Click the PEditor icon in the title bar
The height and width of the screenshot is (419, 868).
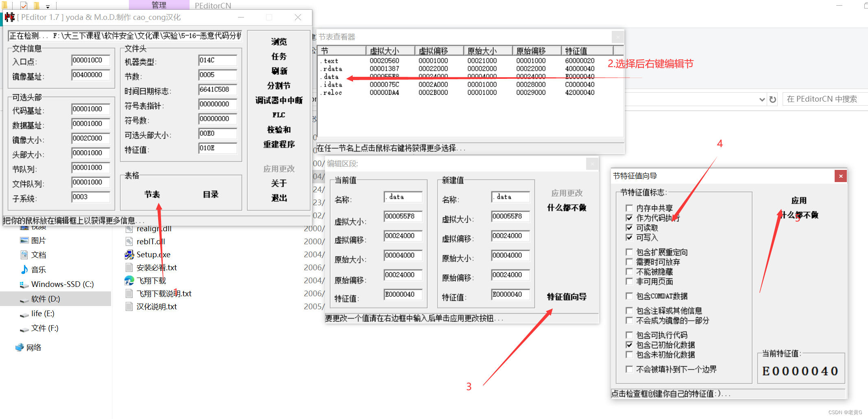10,17
